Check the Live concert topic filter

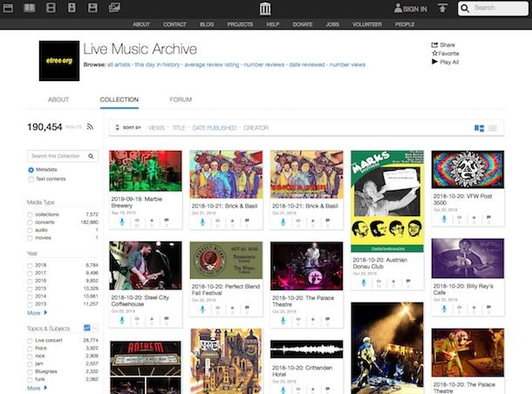pyautogui.click(x=30, y=341)
